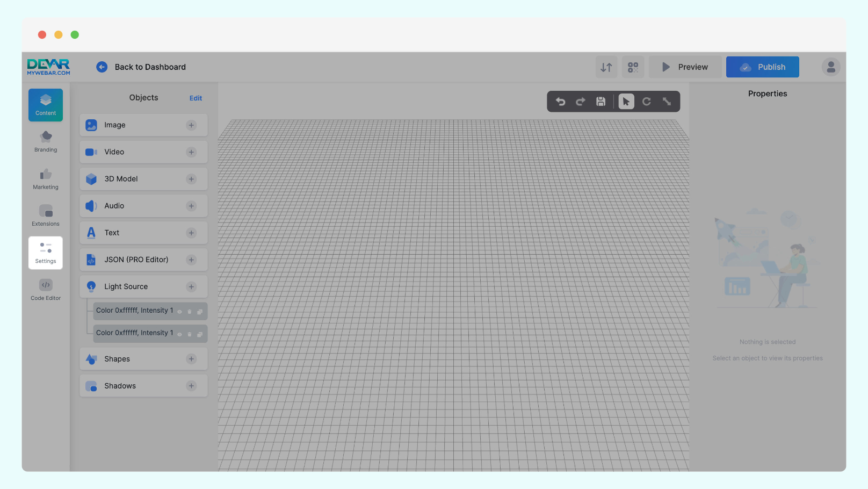Open the Content sidebar tab

(x=46, y=105)
